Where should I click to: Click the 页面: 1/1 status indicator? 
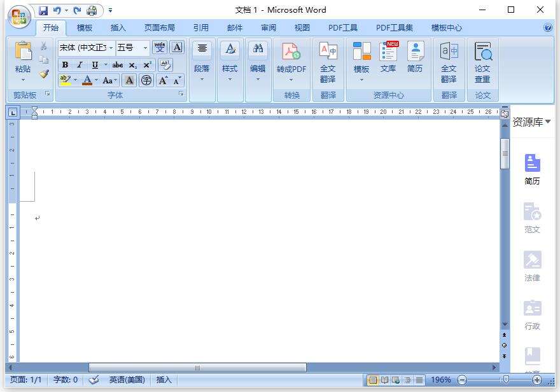25,380
